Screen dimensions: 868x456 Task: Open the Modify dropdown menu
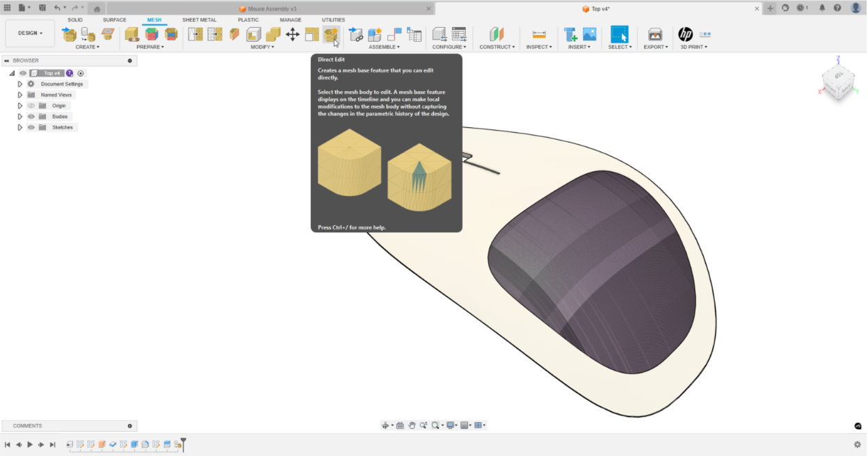(263, 47)
